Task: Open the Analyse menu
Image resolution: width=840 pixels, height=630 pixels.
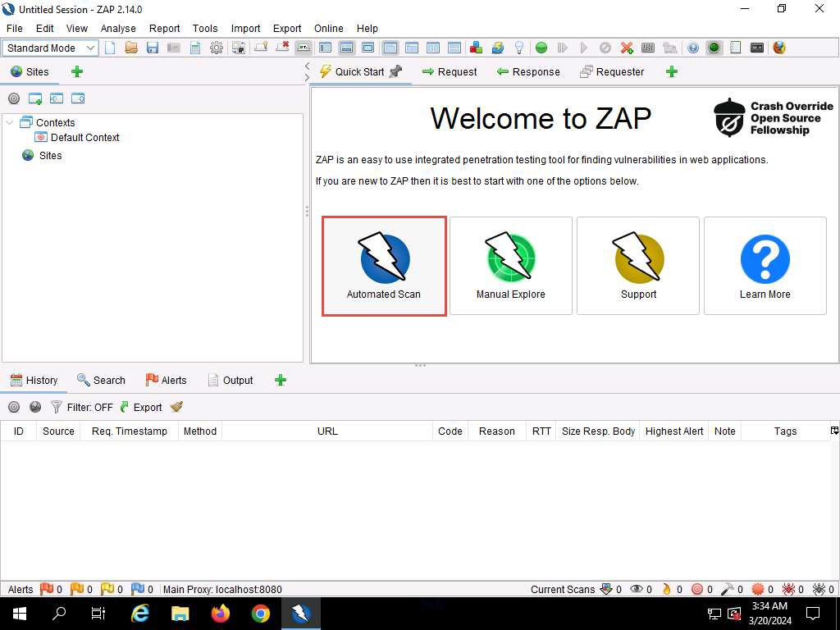Action: tap(118, 28)
